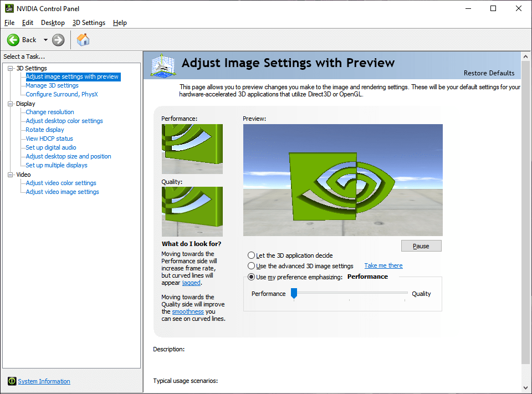532x394 pixels.
Task: Click Restore Defaults
Action: coord(489,73)
